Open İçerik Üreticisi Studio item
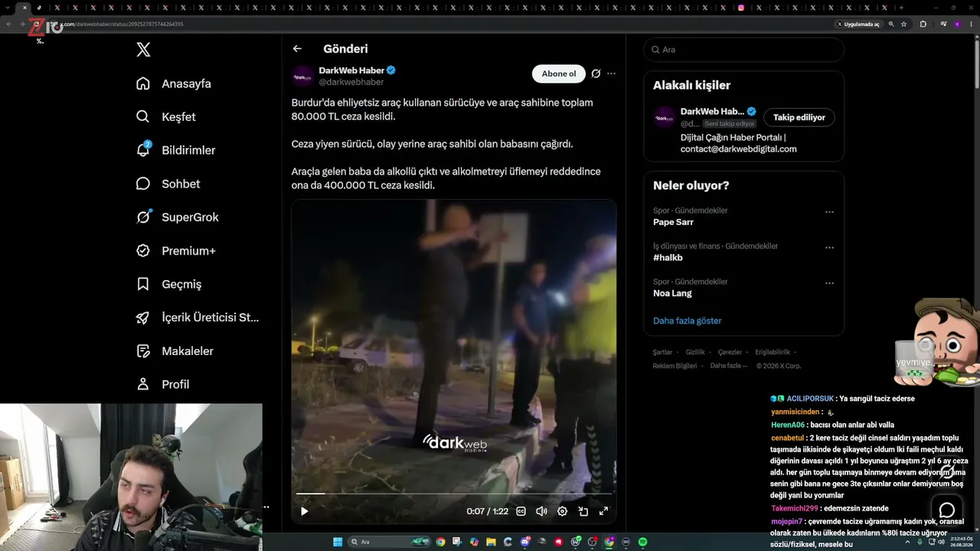The image size is (980, 551). tap(197, 318)
